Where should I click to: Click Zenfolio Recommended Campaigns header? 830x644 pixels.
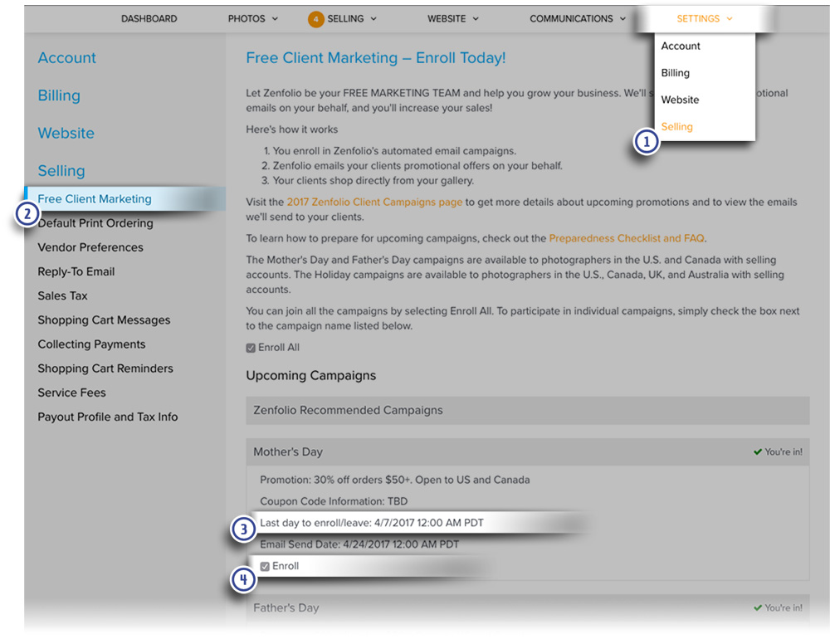click(x=527, y=411)
